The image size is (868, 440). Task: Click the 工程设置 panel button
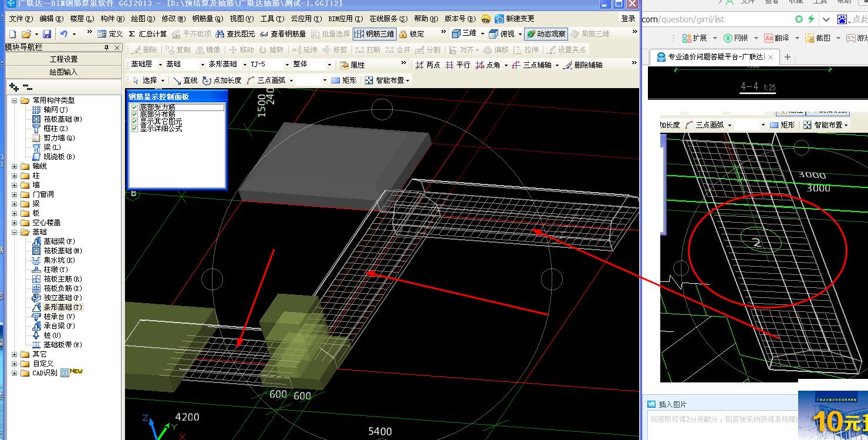coord(63,59)
